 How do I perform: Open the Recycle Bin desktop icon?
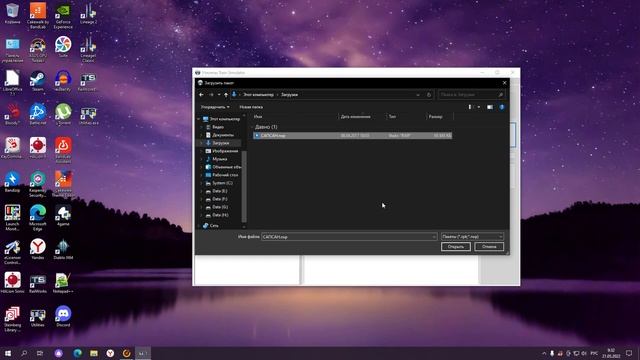(x=12, y=14)
